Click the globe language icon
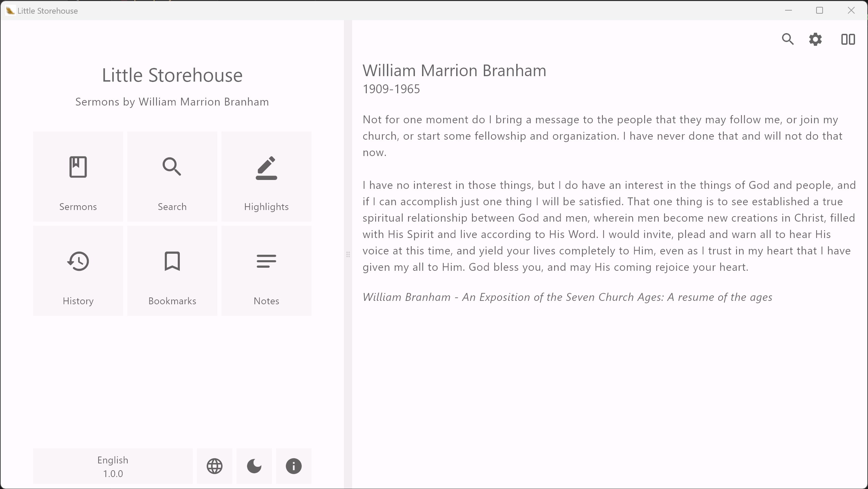868x489 pixels. [x=215, y=466]
